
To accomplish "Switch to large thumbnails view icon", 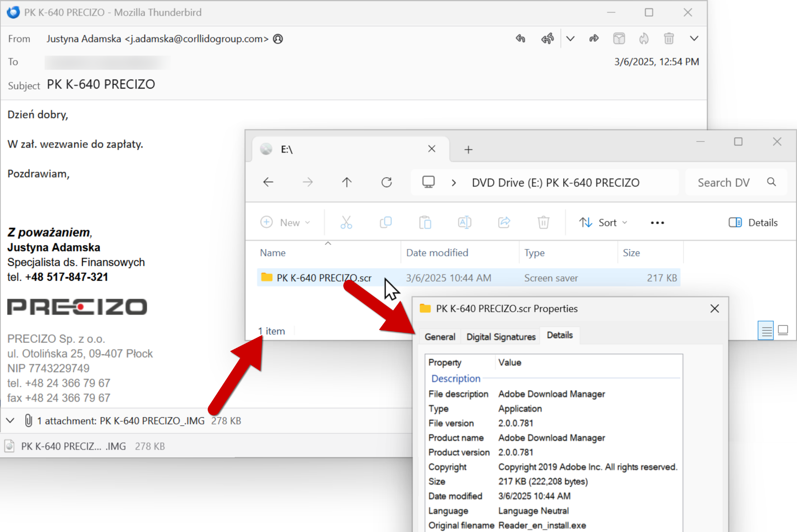I will (x=783, y=330).
